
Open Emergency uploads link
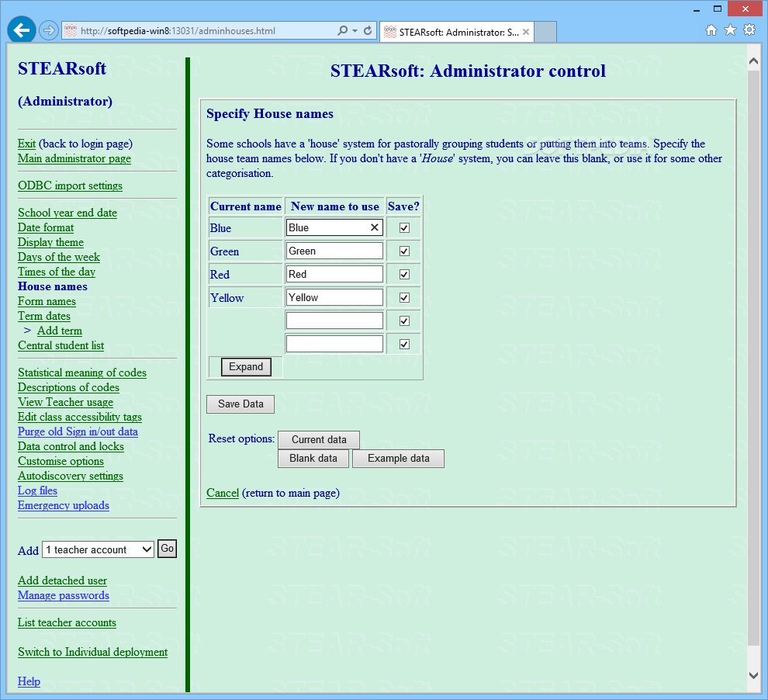[x=64, y=505]
